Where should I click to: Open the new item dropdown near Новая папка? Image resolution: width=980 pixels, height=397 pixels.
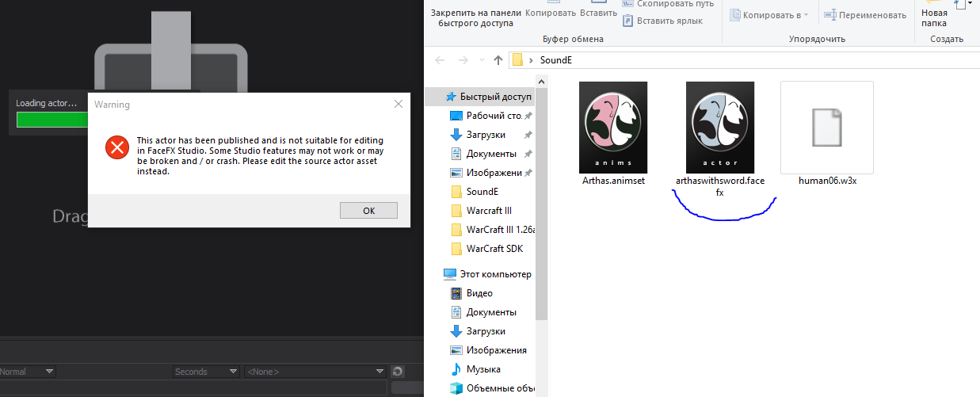(965, 5)
